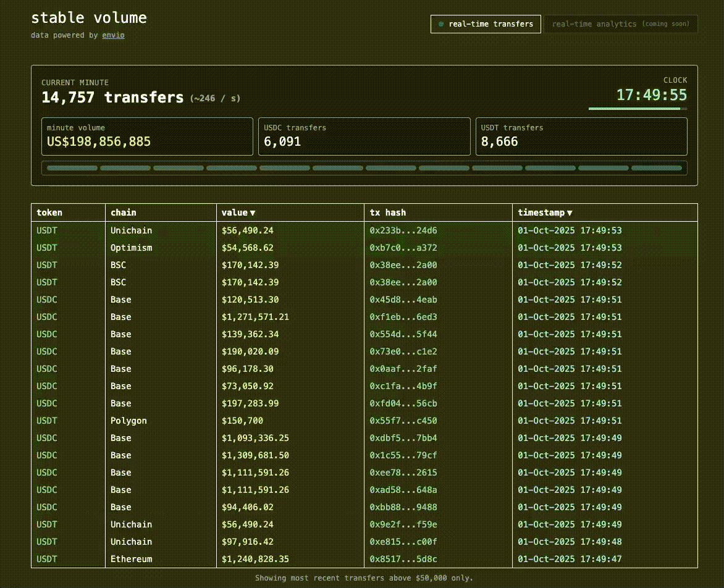The image size is (724, 588).
Task: Open the envio link
Action: [113, 35]
